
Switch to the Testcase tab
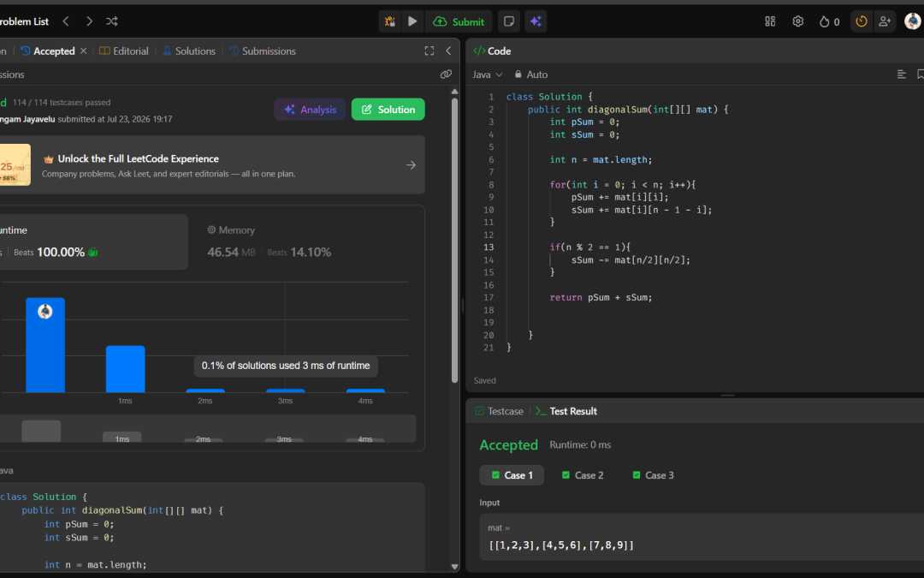499,411
